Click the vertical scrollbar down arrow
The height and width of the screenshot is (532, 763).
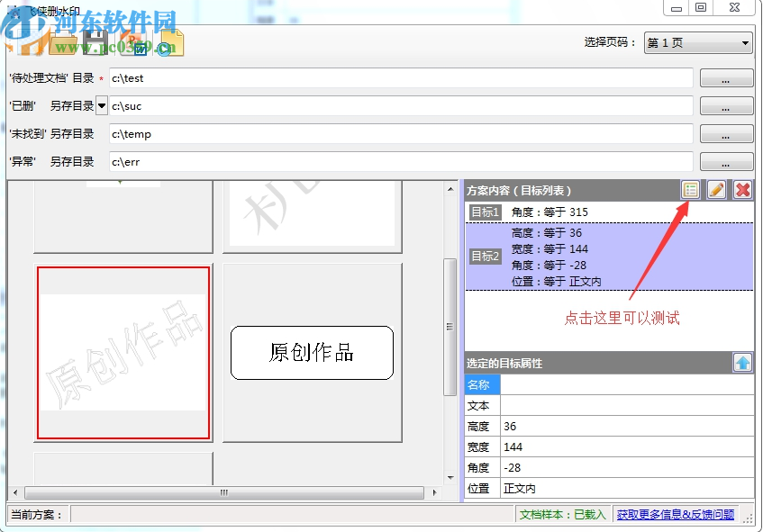450,477
